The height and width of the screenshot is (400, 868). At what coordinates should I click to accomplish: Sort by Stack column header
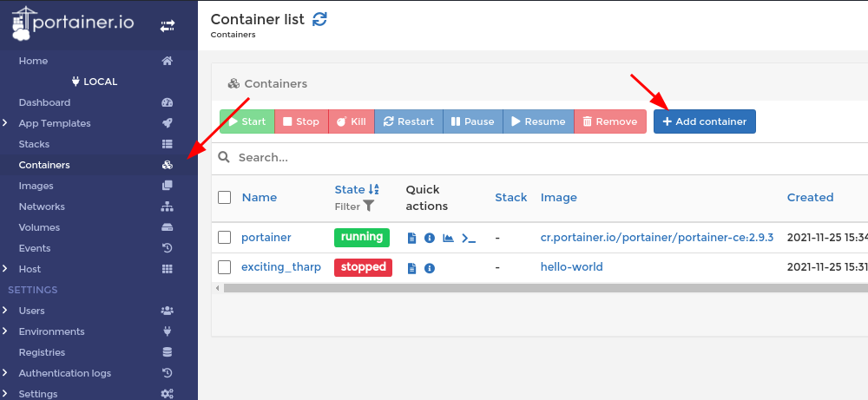tap(511, 198)
